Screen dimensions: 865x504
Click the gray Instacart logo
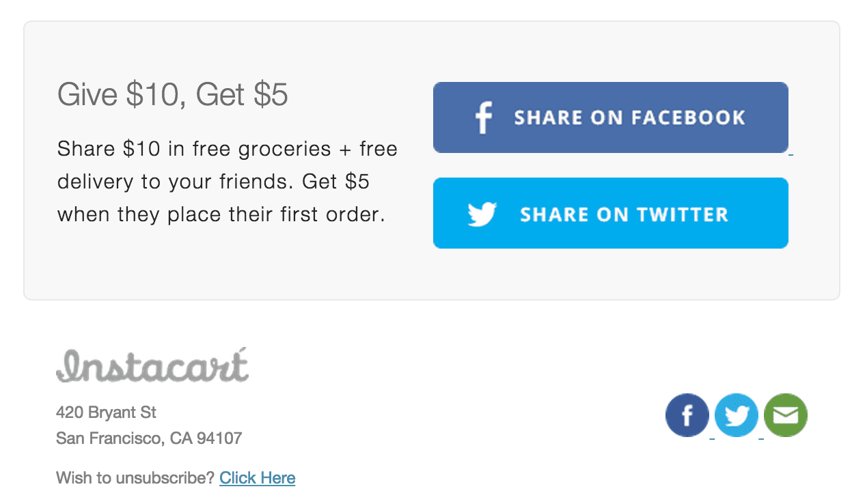tap(152, 365)
